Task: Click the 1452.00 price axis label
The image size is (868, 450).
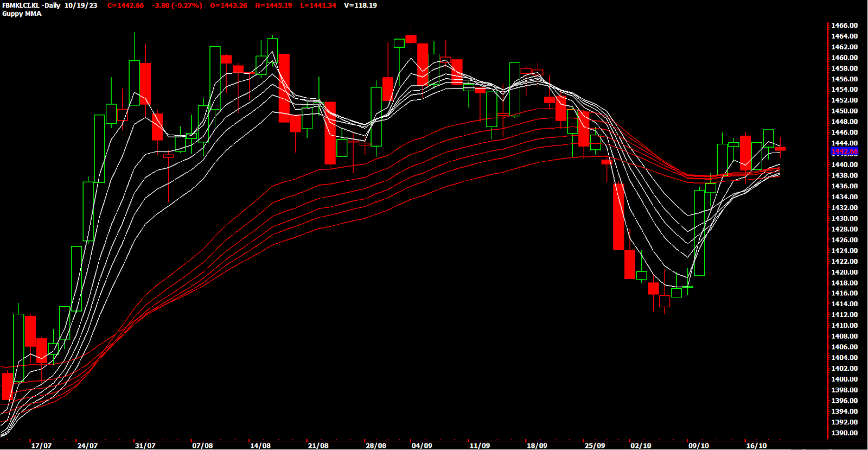Action: 844,100
